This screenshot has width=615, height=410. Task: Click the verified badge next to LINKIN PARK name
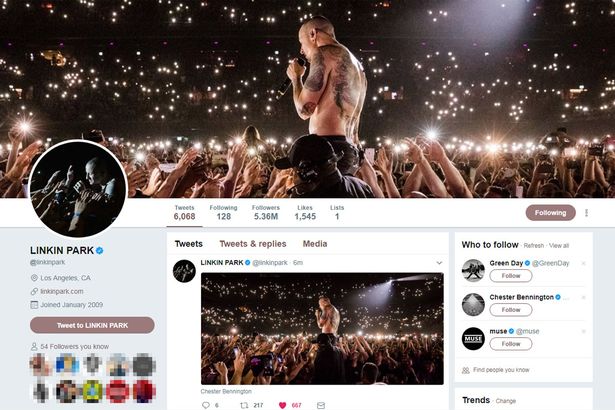tap(100, 250)
